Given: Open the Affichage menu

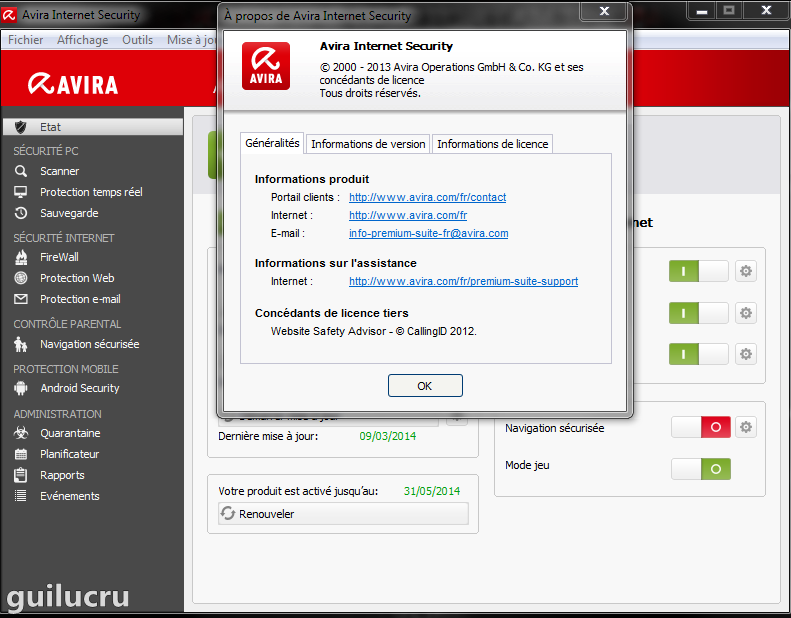Looking at the screenshot, I should tap(83, 40).
